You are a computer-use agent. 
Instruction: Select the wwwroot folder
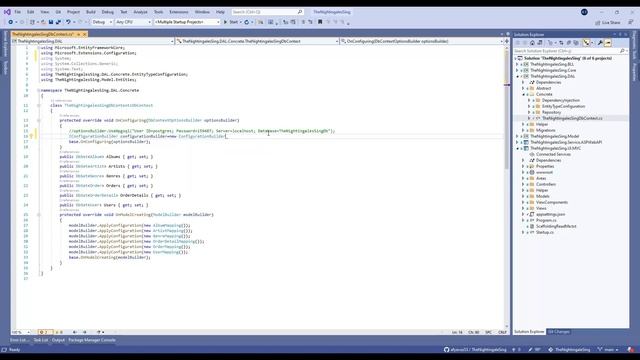544,172
